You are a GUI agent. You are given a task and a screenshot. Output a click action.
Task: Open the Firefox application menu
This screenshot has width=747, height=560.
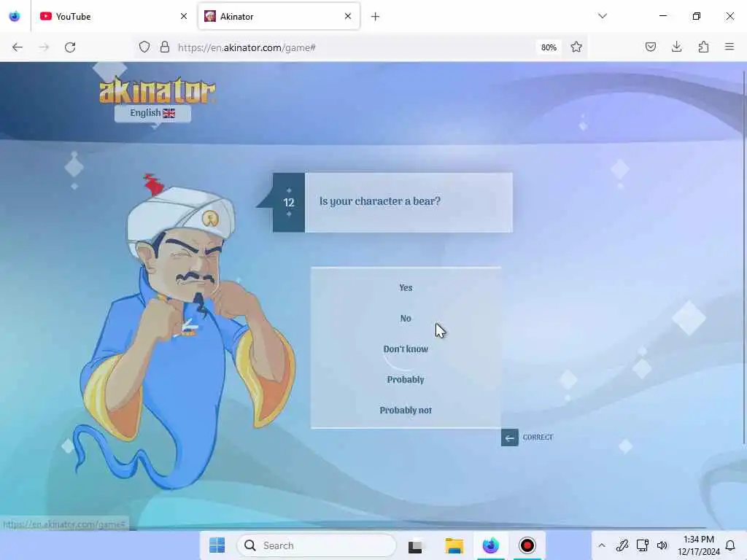tap(729, 47)
